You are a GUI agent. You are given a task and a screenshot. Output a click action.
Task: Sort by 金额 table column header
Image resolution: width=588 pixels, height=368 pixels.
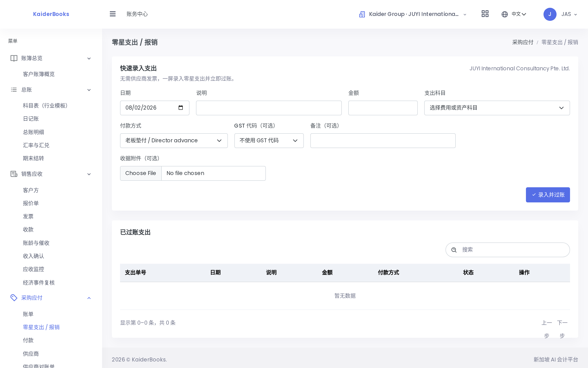tap(327, 273)
